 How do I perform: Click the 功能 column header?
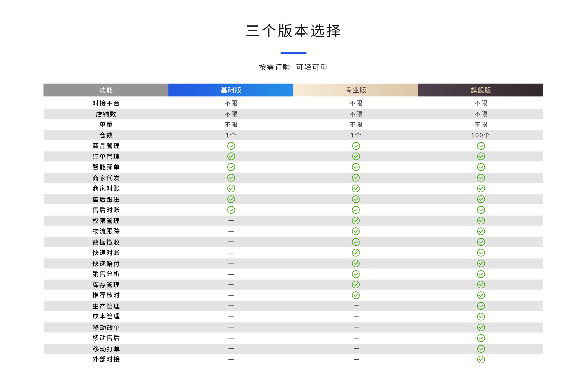click(106, 90)
